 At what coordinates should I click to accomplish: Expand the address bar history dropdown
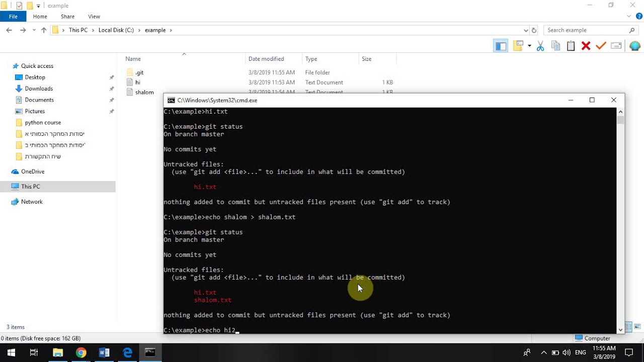[526, 30]
